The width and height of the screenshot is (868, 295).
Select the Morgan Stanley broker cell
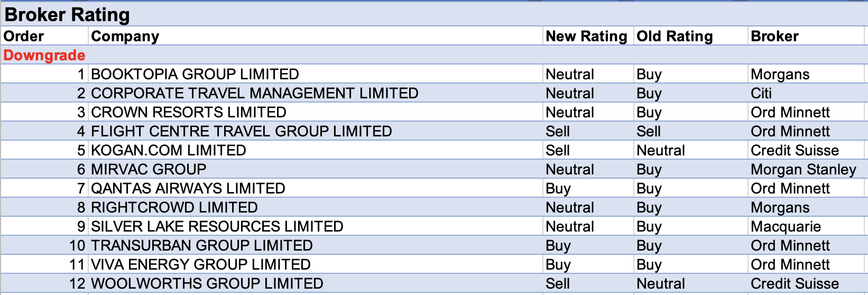[803, 169]
